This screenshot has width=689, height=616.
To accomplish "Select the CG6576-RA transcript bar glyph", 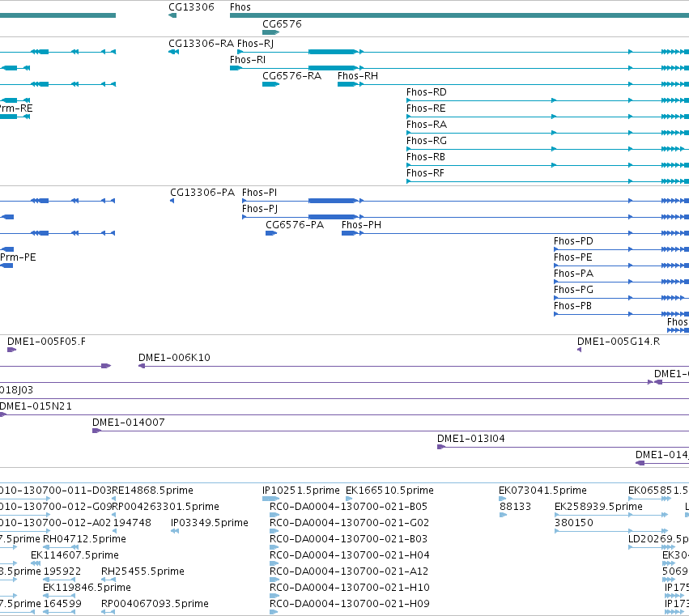I will tap(270, 84).
